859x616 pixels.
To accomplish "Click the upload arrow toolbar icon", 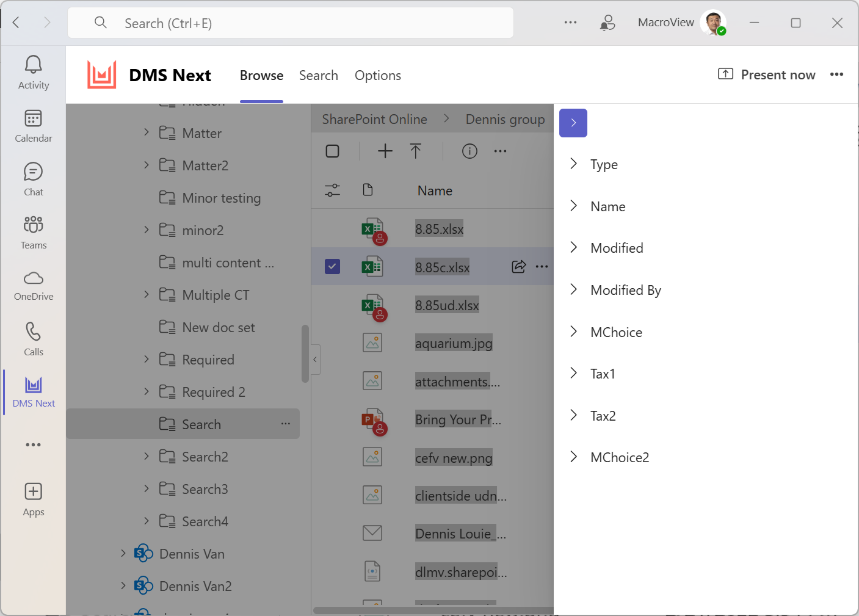I will point(416,151).
